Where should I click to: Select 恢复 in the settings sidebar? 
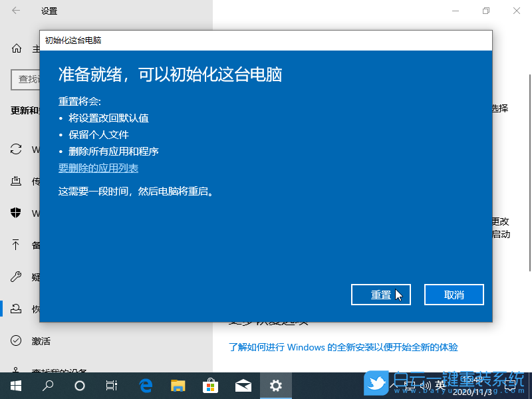15,309
